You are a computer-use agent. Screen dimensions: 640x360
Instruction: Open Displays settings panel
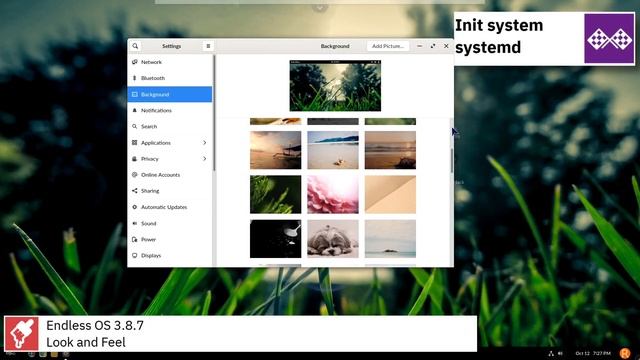[170, 256]
